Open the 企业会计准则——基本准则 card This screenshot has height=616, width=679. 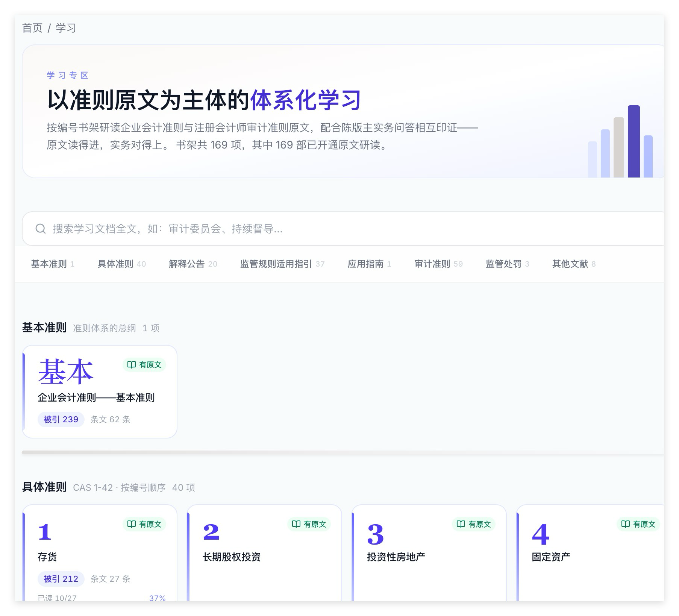click(x=100, y=391)
